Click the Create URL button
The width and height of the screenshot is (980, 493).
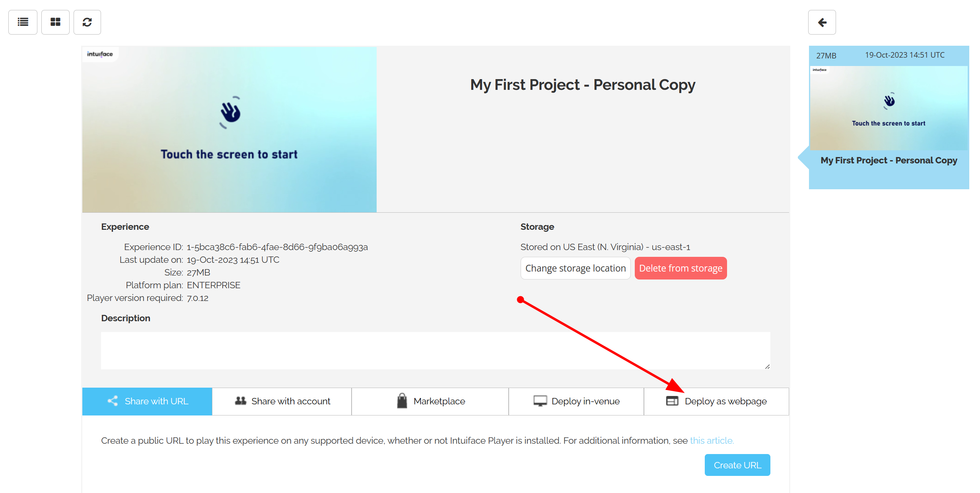tap(737, 465)
